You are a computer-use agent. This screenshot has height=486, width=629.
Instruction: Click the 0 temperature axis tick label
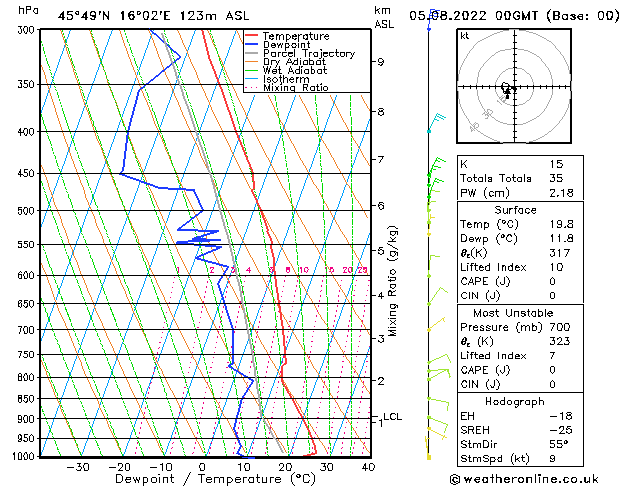(x=202, y=468)
